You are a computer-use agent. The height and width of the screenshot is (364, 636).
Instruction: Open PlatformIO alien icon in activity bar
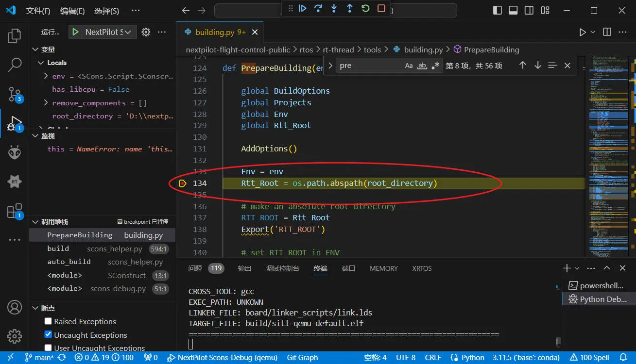pos(15,152)
